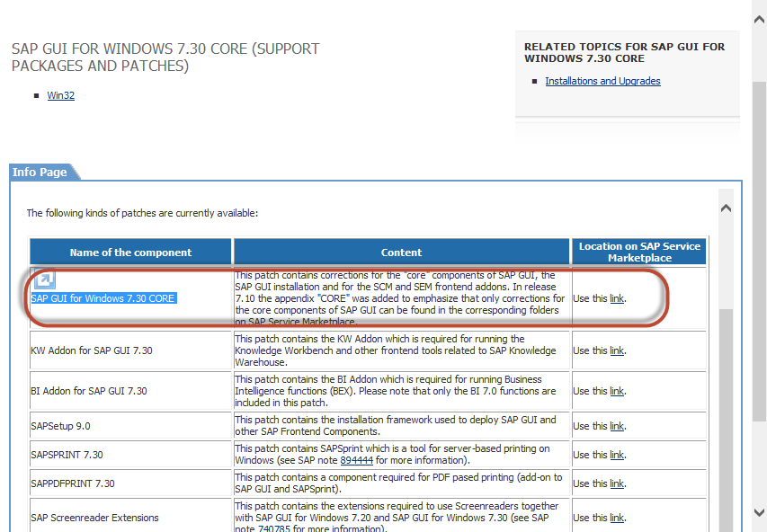Click the outer page scrollbar thumb
The image size is (767, 532).
[x=759, y=251]
